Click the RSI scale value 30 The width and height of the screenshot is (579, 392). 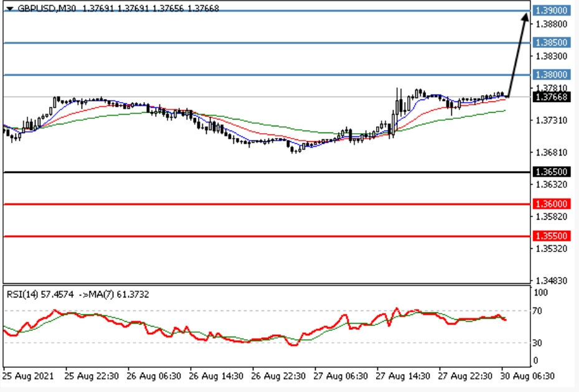click(537, 343)
